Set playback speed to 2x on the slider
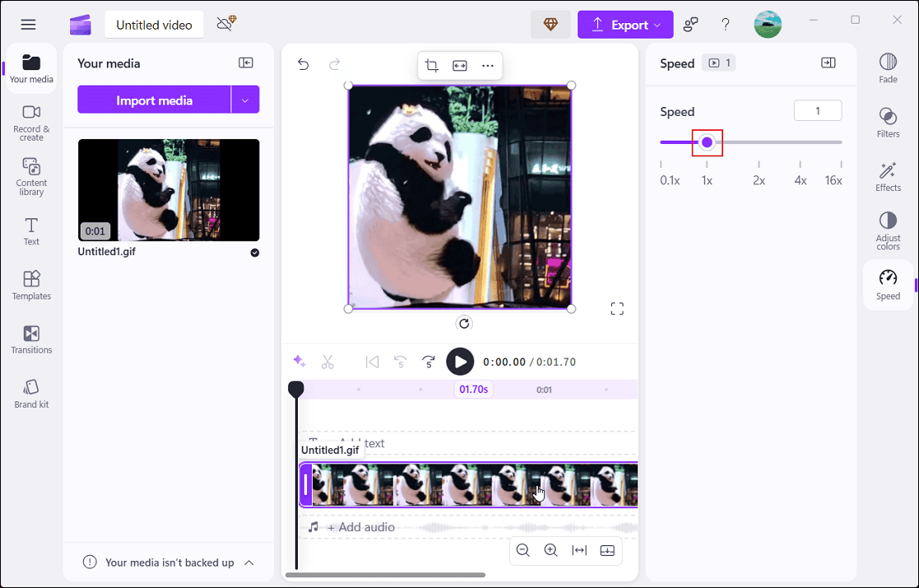The width and height of the screenshot is (919, 588). [x=759, y=142]
